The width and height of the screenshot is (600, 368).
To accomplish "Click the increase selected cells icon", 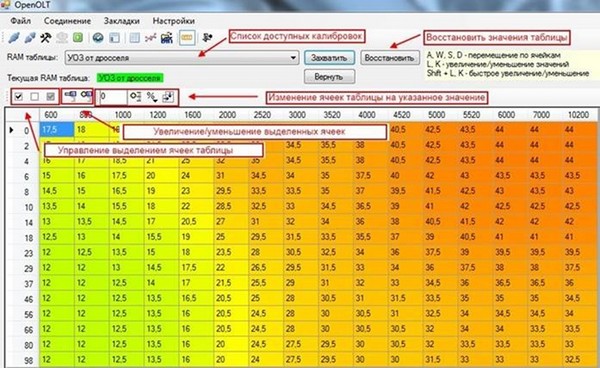I will pos(70,95).
